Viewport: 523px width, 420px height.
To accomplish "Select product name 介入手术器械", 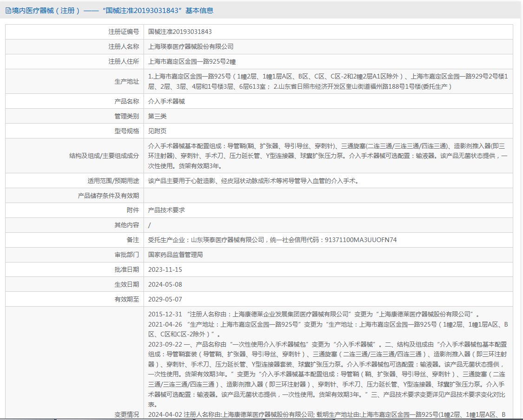I will (166, 101).
